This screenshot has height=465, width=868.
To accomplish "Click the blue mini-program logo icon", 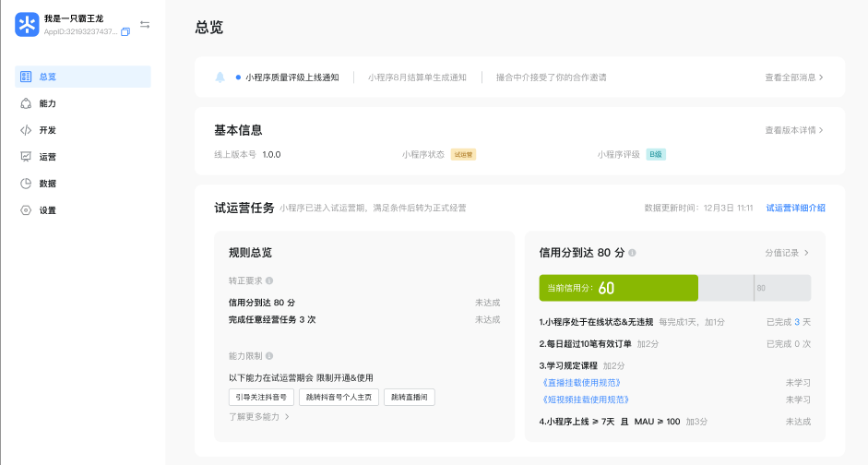I will pyautogui.click(x=27, y=24).
